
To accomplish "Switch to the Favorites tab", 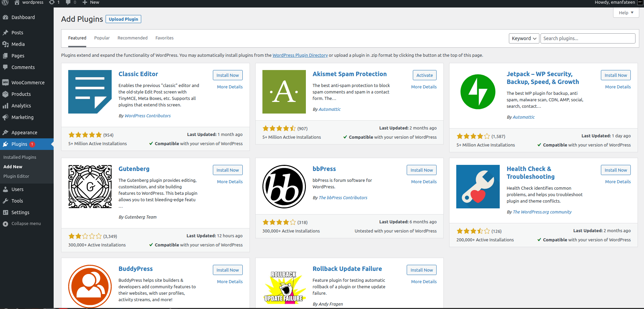I will click(x=164, y=38).
